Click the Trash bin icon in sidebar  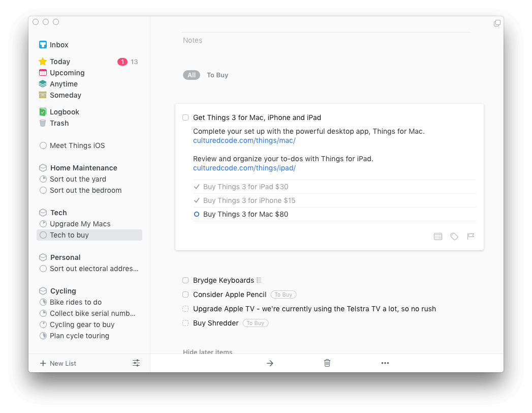tap(43, 123)
